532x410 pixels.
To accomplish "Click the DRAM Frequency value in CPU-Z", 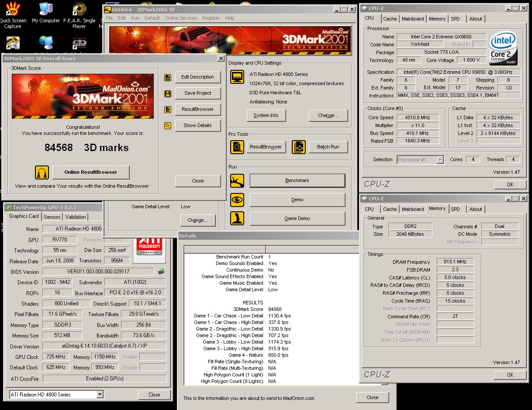I will [455, 262].
